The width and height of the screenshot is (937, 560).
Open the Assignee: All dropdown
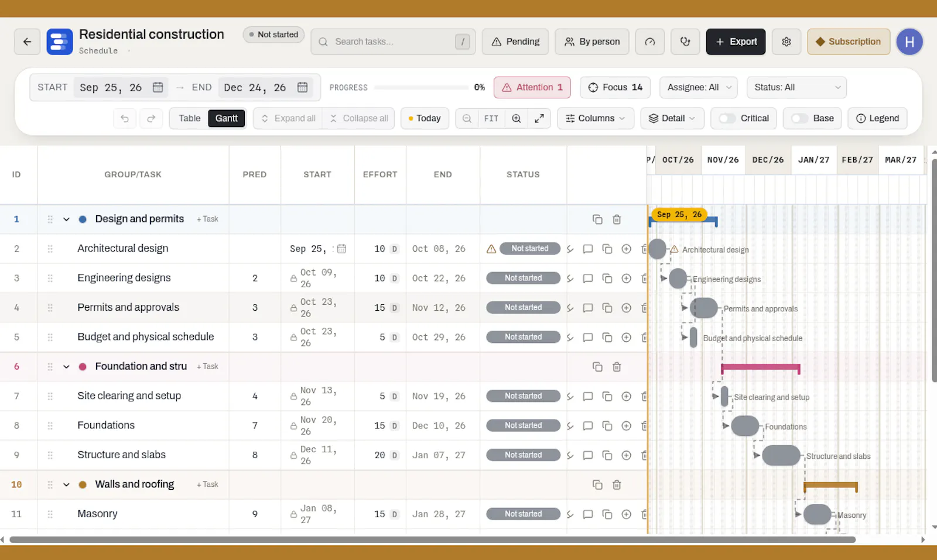[x=699, y=87]
